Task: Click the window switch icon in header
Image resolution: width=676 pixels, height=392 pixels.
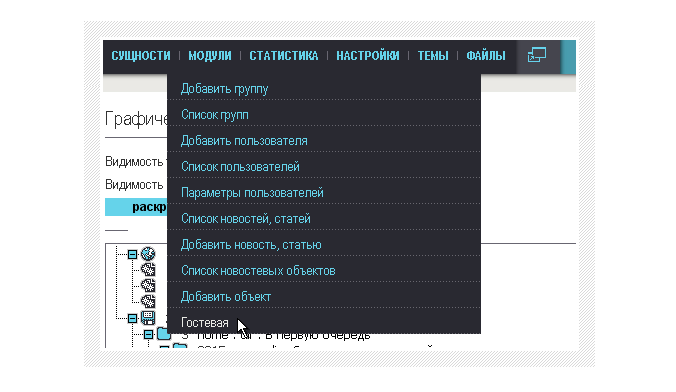Action: (x=537, y=55)
